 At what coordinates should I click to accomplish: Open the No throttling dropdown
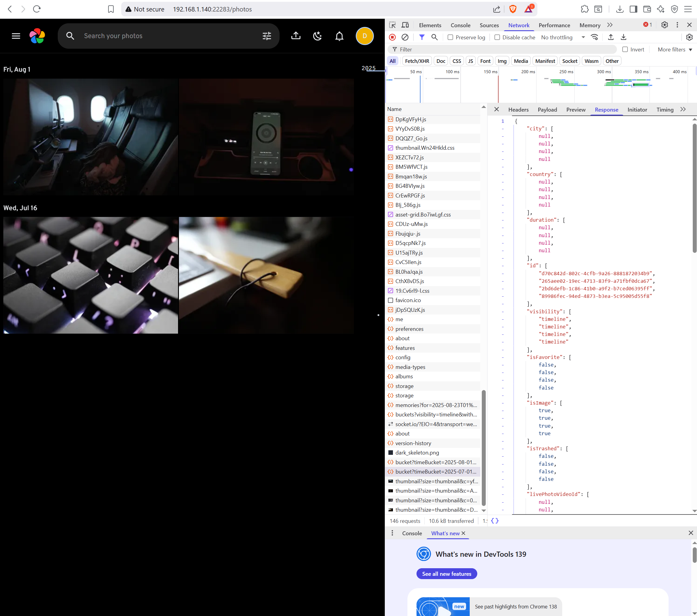coord(562,37)
